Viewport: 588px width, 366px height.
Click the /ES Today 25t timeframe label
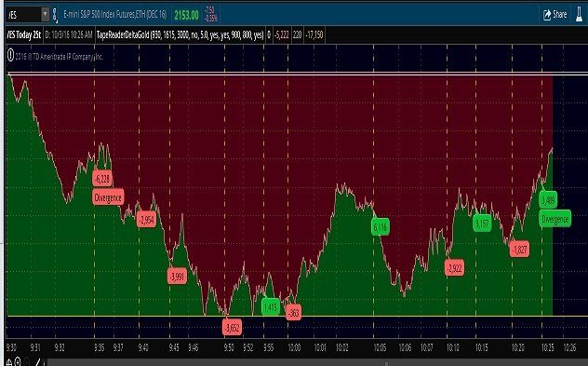(23, 34)
